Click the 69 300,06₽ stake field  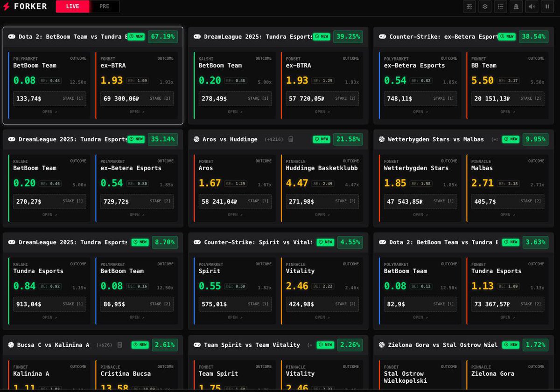coord(137,98)
